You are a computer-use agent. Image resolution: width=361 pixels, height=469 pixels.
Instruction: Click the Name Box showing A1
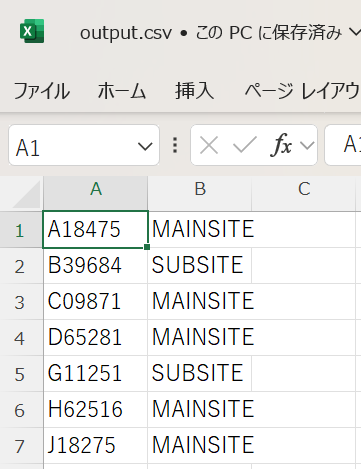point(84,145)
